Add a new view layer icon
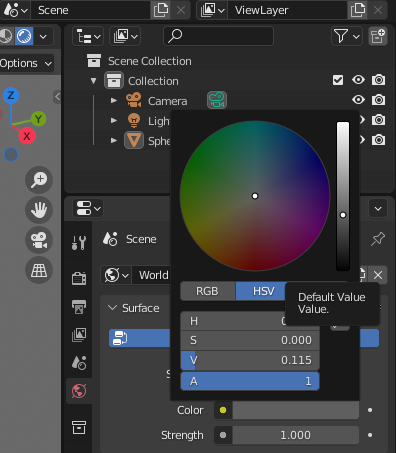This screenshot has height=453, width=396. [358, 10]
